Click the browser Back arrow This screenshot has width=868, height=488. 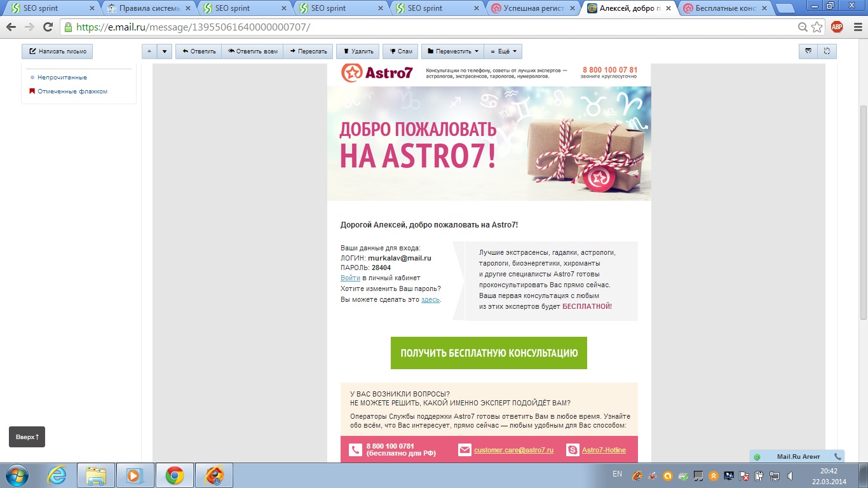pos(11,27)
